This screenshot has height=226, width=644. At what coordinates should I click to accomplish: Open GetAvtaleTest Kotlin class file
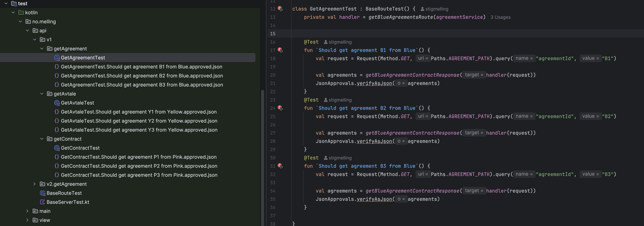point(77,103)
